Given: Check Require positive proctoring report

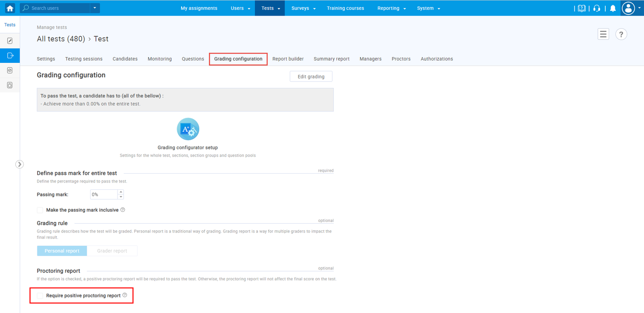Looking at the screenshot, I should click(40, 296).
